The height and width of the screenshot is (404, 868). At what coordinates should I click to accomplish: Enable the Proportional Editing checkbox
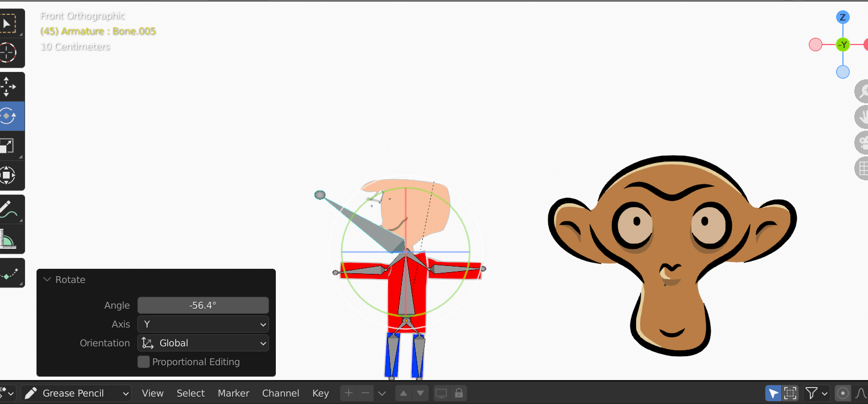pos(143,362)
